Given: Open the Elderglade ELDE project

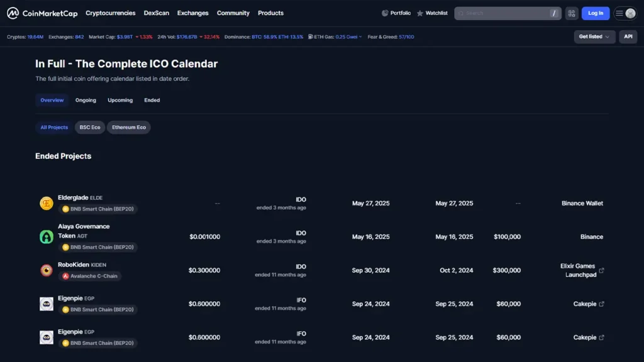Looking at the screenshot, I should (80, 198).
